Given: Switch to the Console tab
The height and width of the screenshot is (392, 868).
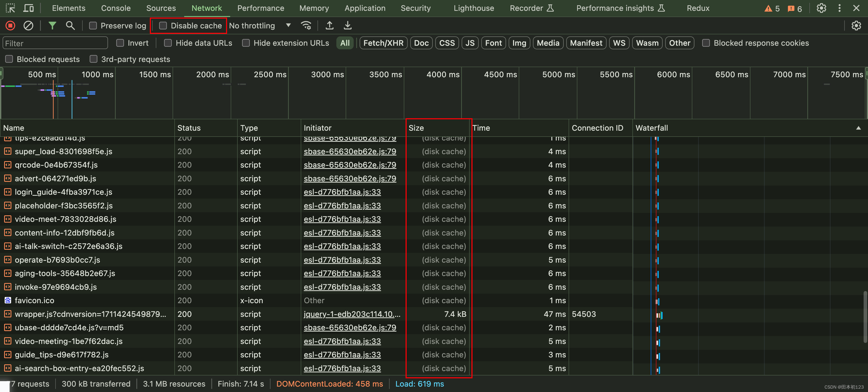Looking at the screenshot, I should [x=116, y=8].
